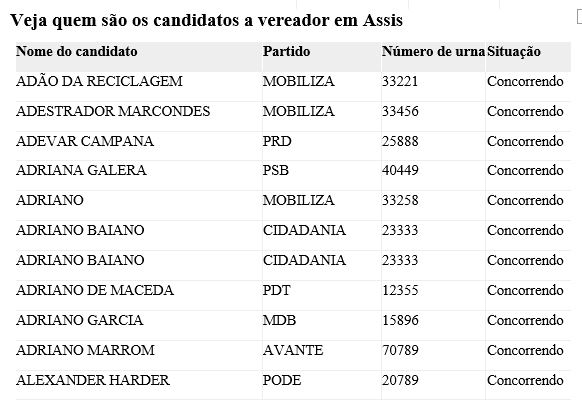This screenshot has height=405, width=582.
Task: Select ALEXANDER HARDER in the table
Action: coord(93,380)
